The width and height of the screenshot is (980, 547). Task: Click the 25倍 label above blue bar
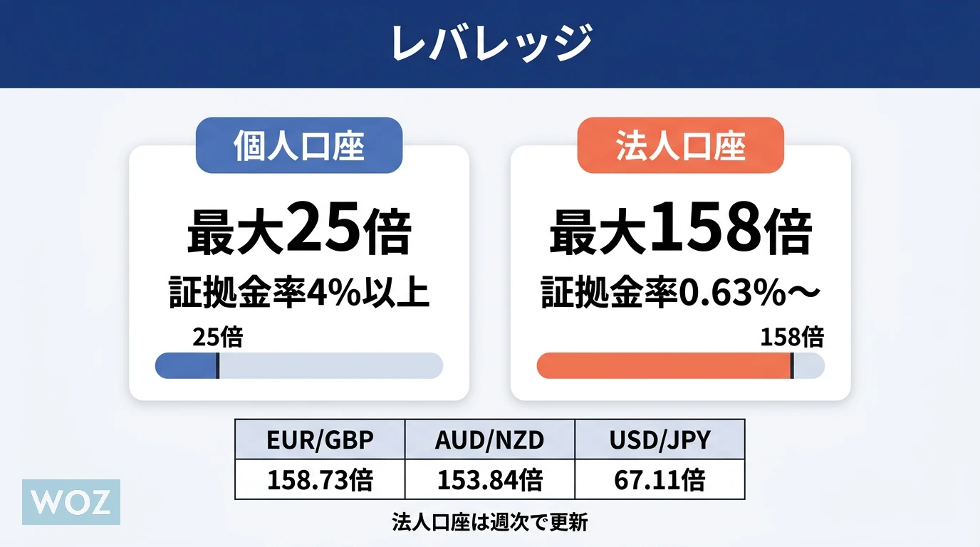click(217, 336)
